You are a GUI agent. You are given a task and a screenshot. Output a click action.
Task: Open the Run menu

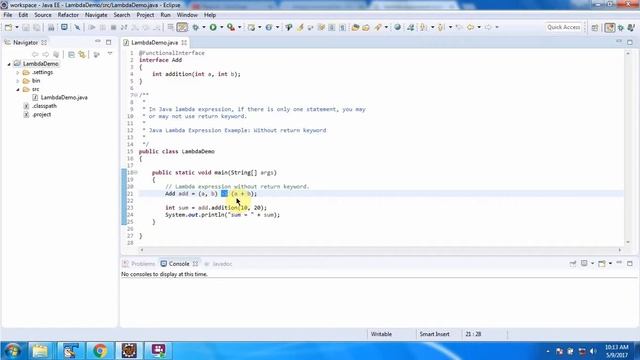[x=165, y=15]
